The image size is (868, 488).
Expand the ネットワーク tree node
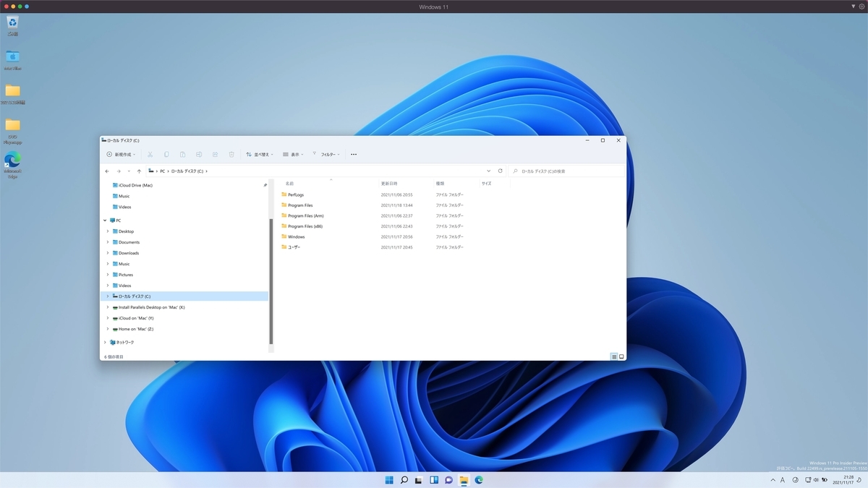pyautogui.click(x=105, y=342)
